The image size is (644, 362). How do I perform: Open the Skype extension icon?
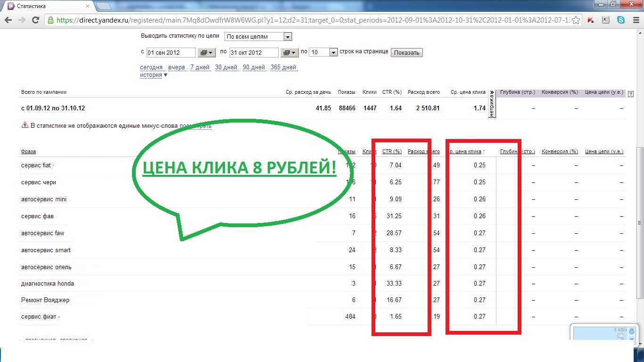[x=621, y=20]
